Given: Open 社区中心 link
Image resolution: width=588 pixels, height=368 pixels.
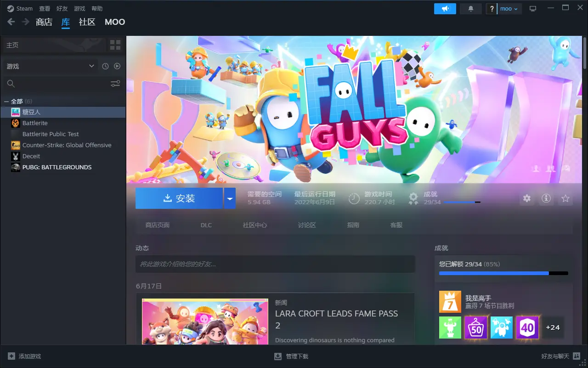Looking at the screenshot, I should (x=255, y=225).
